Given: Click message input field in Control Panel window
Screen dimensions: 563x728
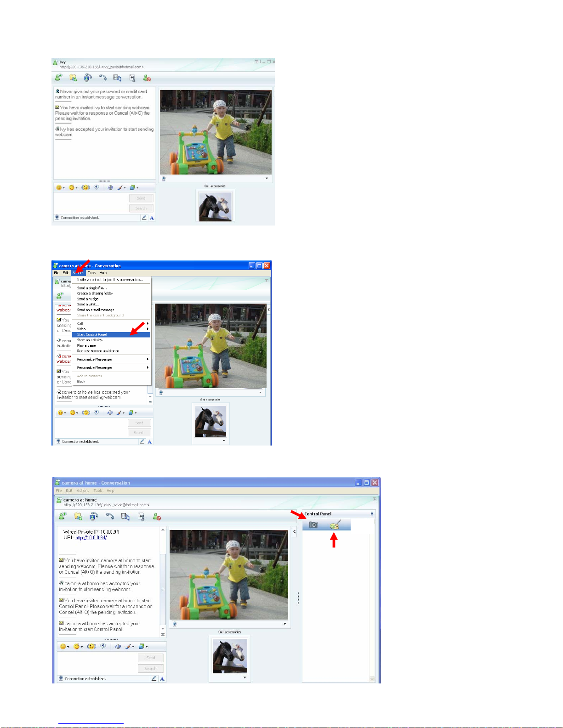Looking at the screenshot, I should click(97, 663).
